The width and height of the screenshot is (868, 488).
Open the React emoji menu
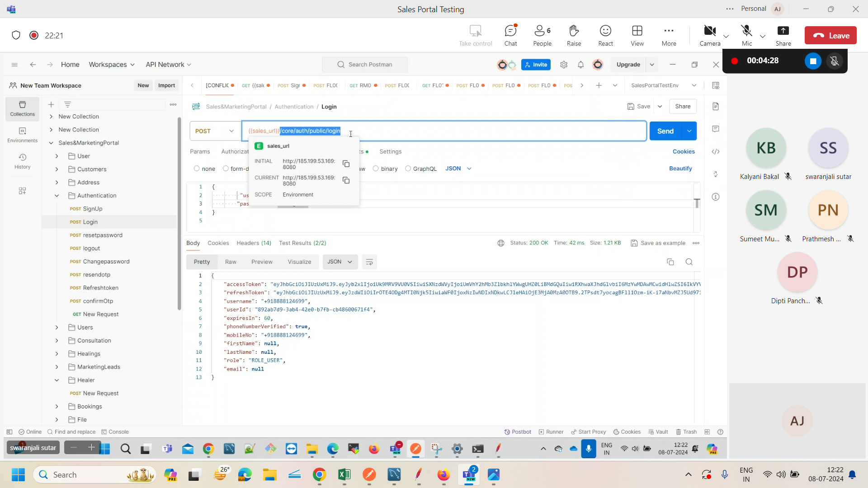[605, 35]
